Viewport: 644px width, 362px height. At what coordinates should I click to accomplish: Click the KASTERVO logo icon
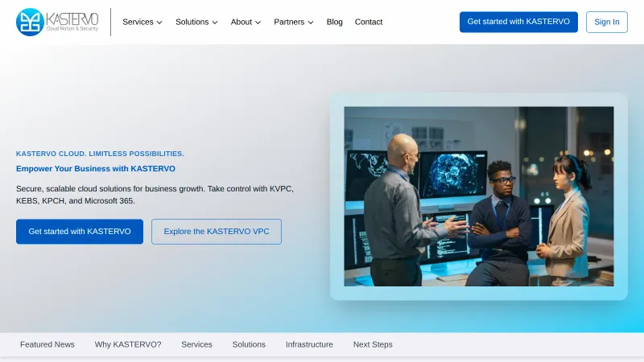click(x=31, y=22)
